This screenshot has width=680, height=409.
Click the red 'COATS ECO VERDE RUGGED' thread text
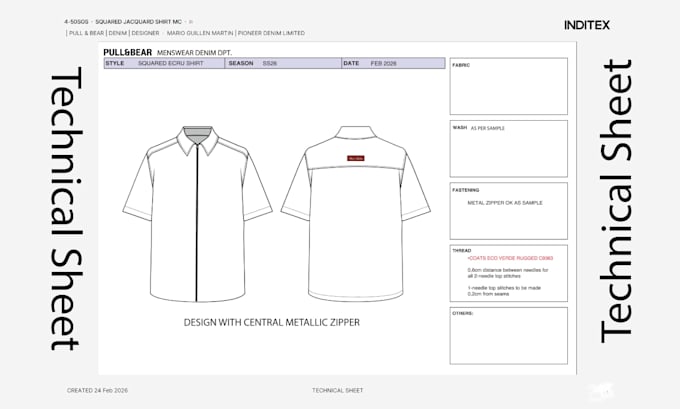pos(510,258)
